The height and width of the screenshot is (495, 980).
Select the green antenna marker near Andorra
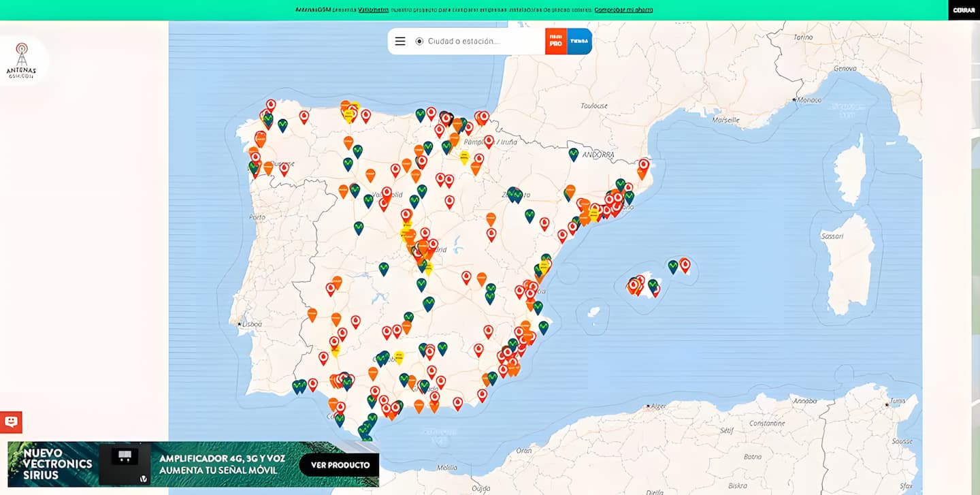pos(574,154)
